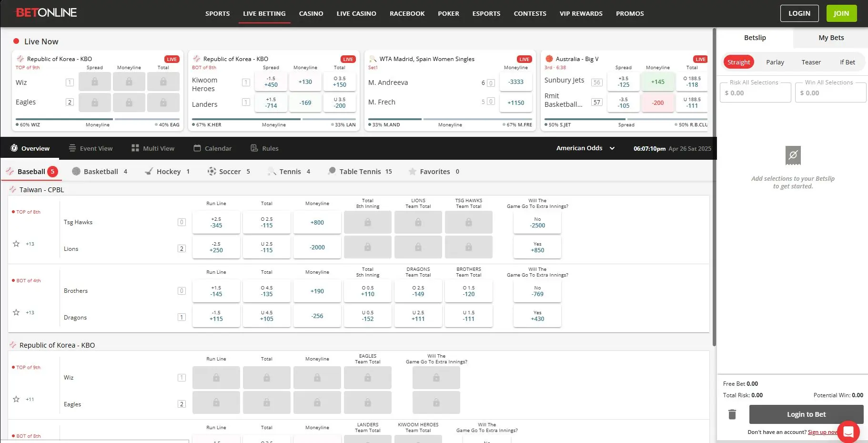
Task: Click the WTA Madrid tennis icon
Action: pos(373,59)
